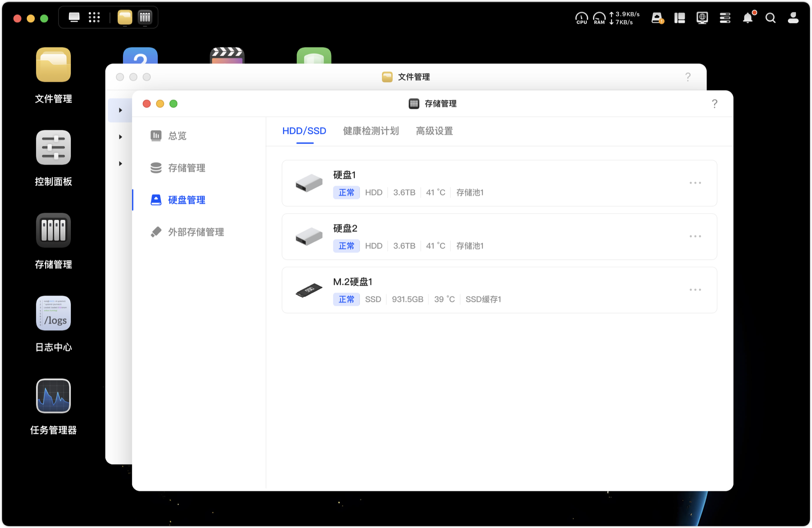Open the blue question-mark help app icon
812x528 pixels.
pyautogui.click(x=140, y=56)
